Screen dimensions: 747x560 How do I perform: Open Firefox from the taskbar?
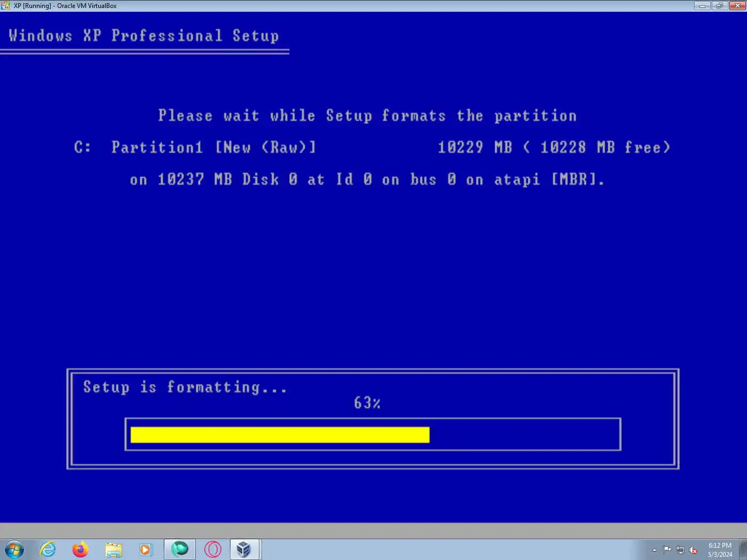pyautogui.click(x=81, y=549)
